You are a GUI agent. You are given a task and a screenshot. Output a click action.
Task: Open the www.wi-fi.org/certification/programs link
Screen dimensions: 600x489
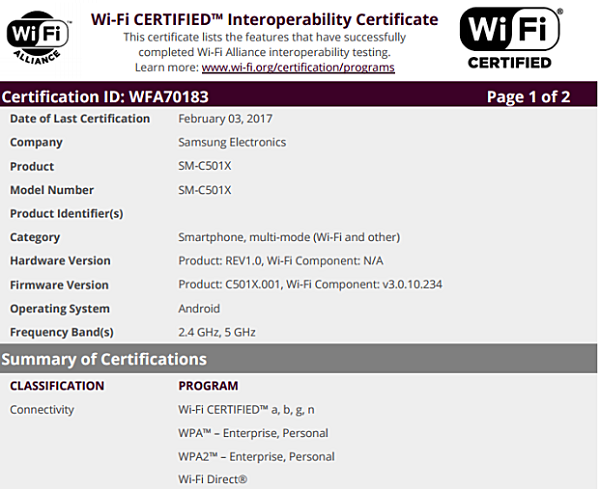(298, 67)
